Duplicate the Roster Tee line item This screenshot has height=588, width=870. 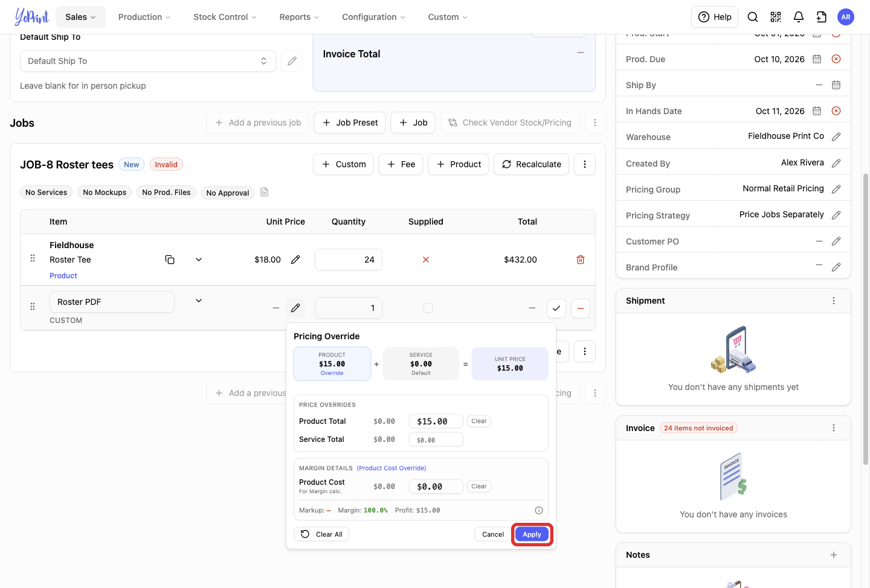coord(170,260)
